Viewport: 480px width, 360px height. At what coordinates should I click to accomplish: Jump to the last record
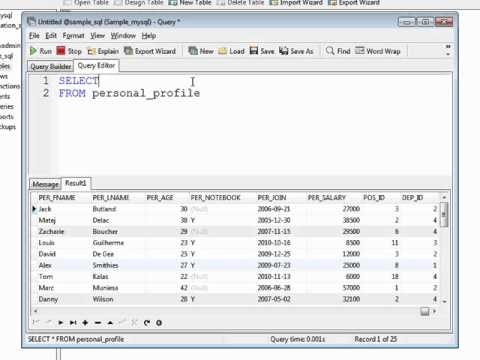click(73, 323)
